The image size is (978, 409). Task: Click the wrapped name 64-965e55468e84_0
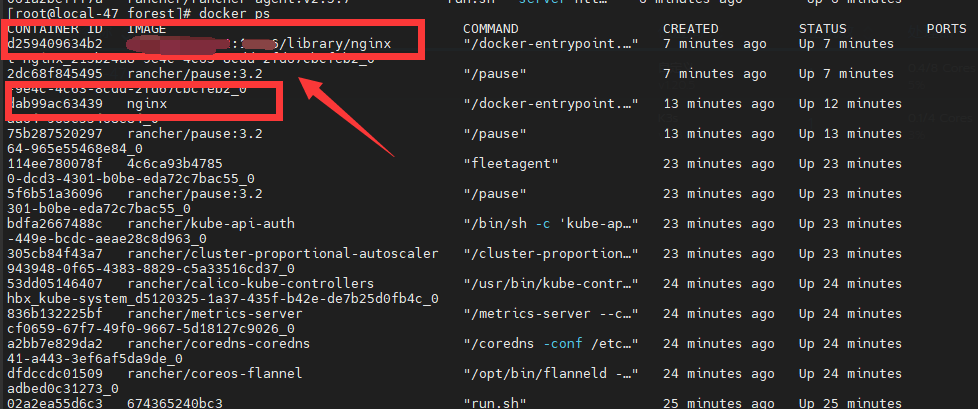[x=75, y=148]
